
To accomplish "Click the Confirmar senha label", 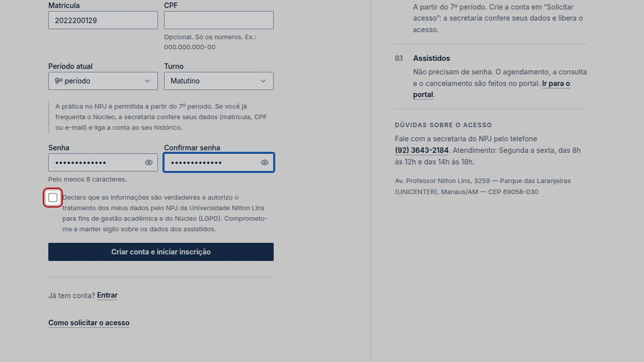I will click(x=192, y=148).
